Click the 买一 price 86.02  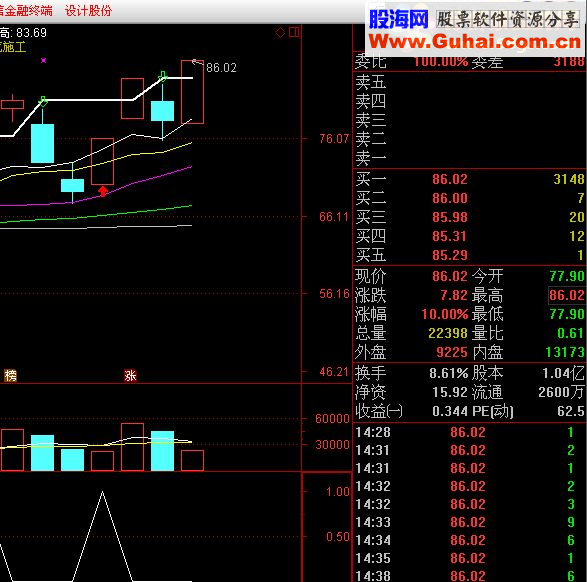tap(450, 179)
